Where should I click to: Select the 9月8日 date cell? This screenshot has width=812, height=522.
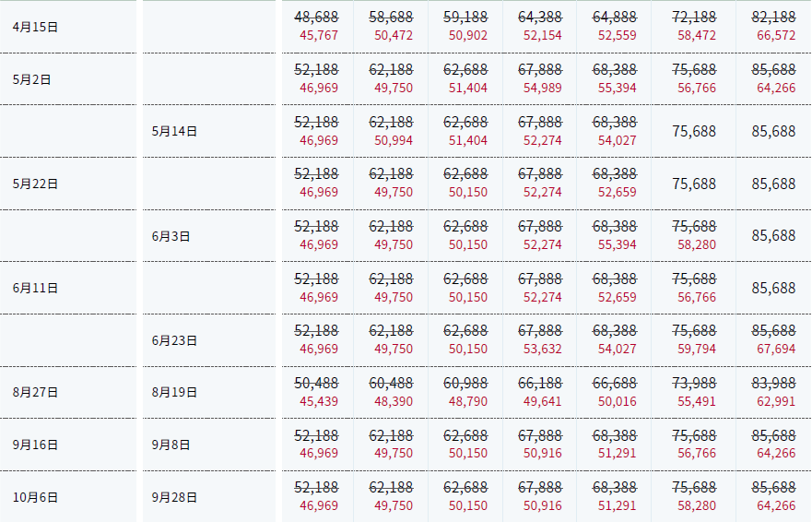[171, 445]
